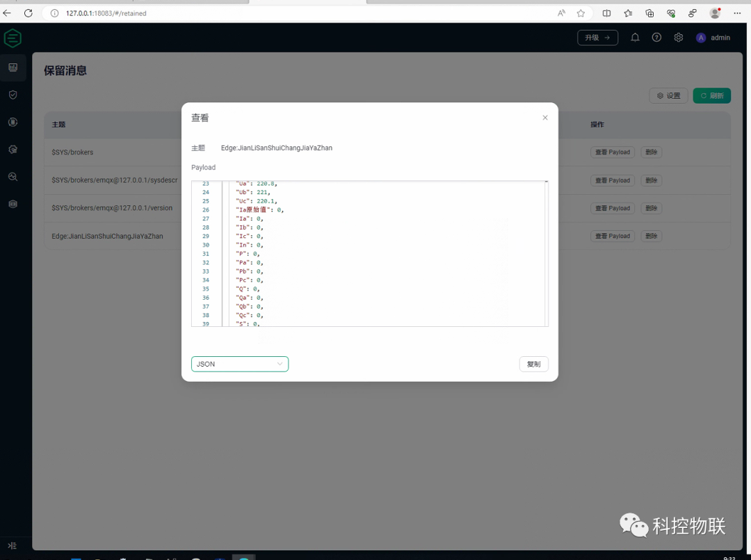Select $SYS/brokers/emqx@127.0.0.1/version topic text
Viewport: 751px width, 560px height.
[x=112, y=209]
